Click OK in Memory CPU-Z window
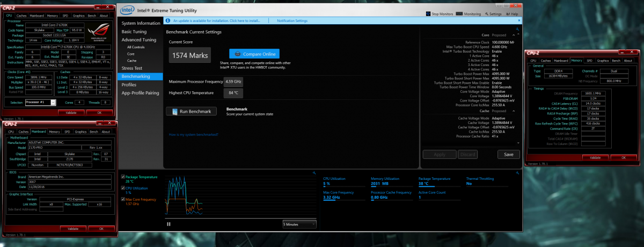This screenshot has width=644, height=247. [x=623, y=158]
